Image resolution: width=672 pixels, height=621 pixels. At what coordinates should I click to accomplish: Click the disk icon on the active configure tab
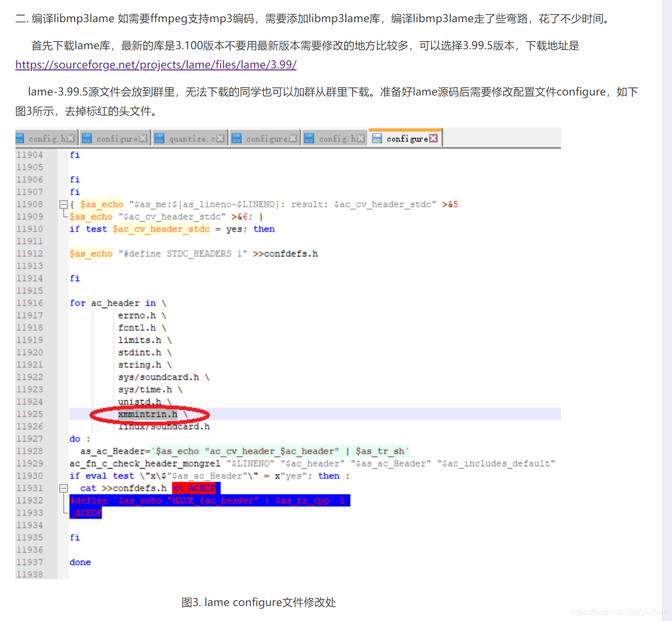pos(377,138)
